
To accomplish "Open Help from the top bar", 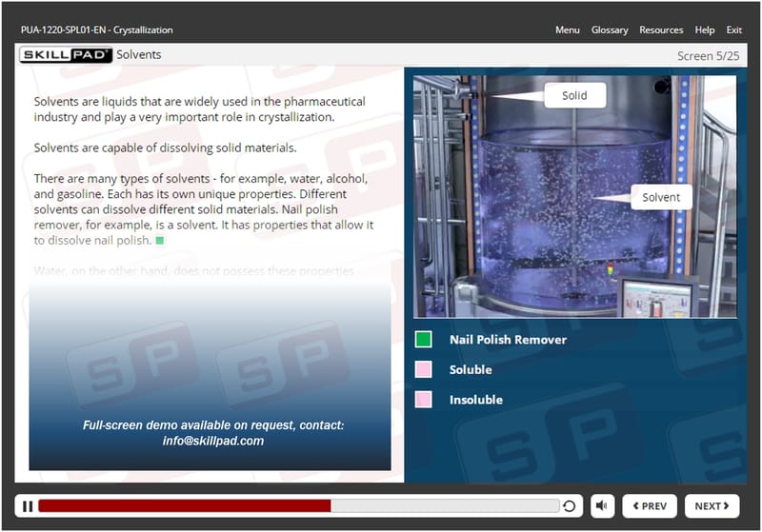I will [x=705, y=30].
